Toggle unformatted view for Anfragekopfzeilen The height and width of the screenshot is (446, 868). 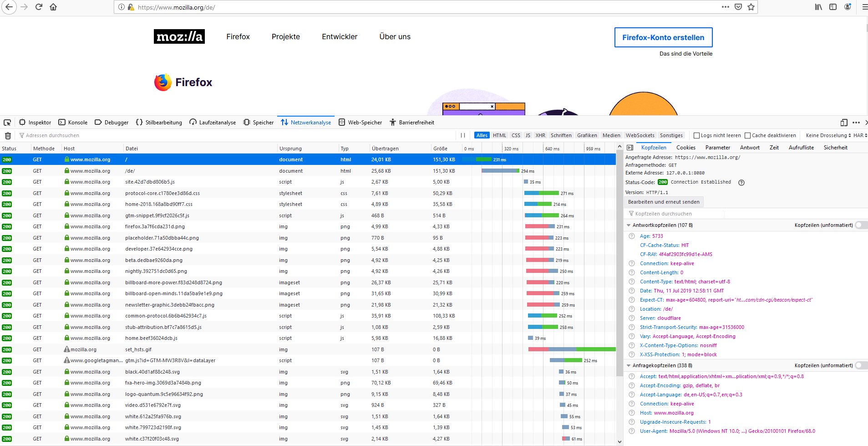pyautogui.click(x=861, y=365)
